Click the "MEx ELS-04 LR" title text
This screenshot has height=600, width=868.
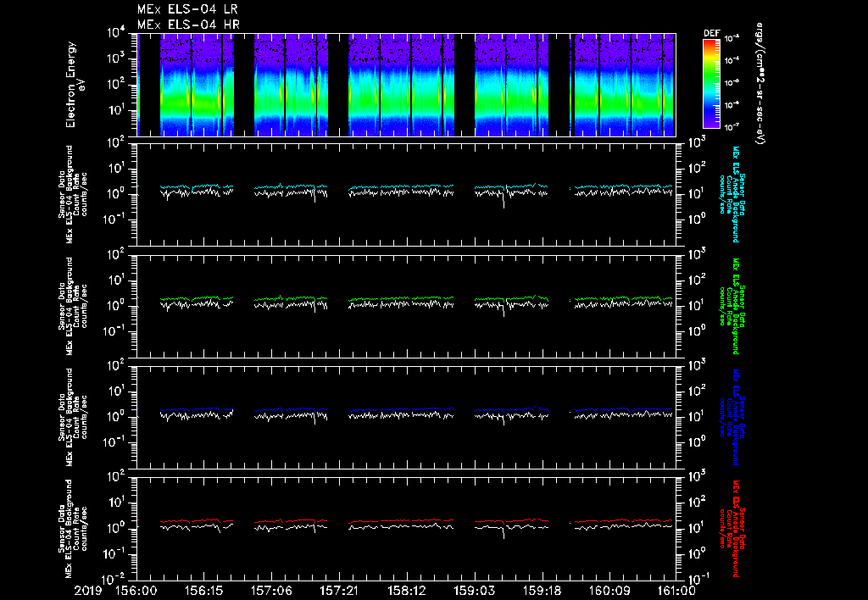tap(187, 9)
